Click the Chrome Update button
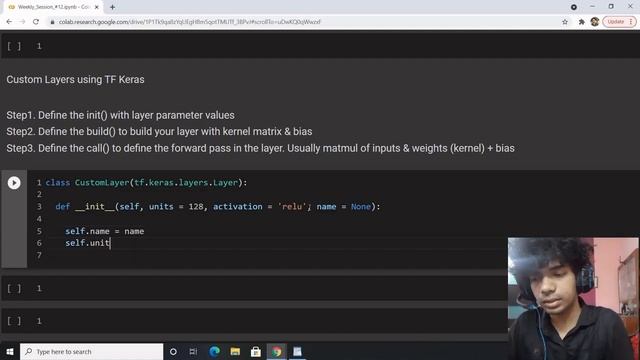Viewport: 640px width, 360px height. (619, 22)
